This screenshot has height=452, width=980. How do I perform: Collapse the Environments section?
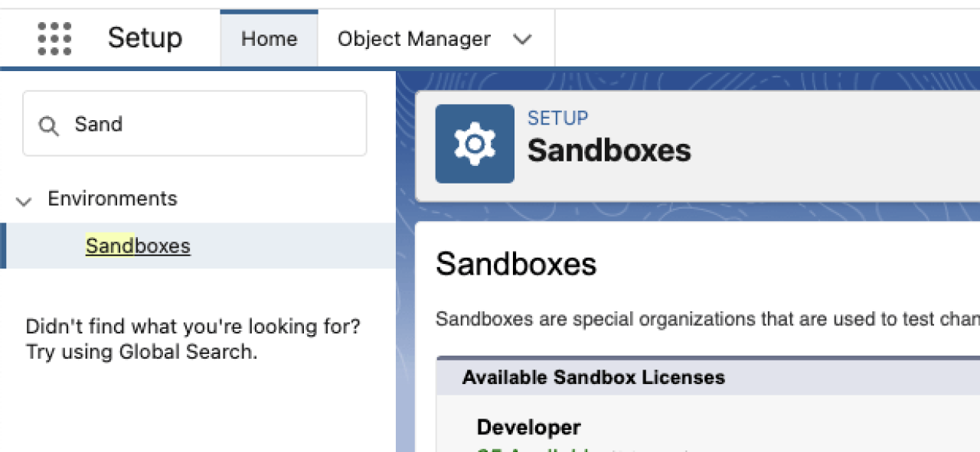pos(23,200)
